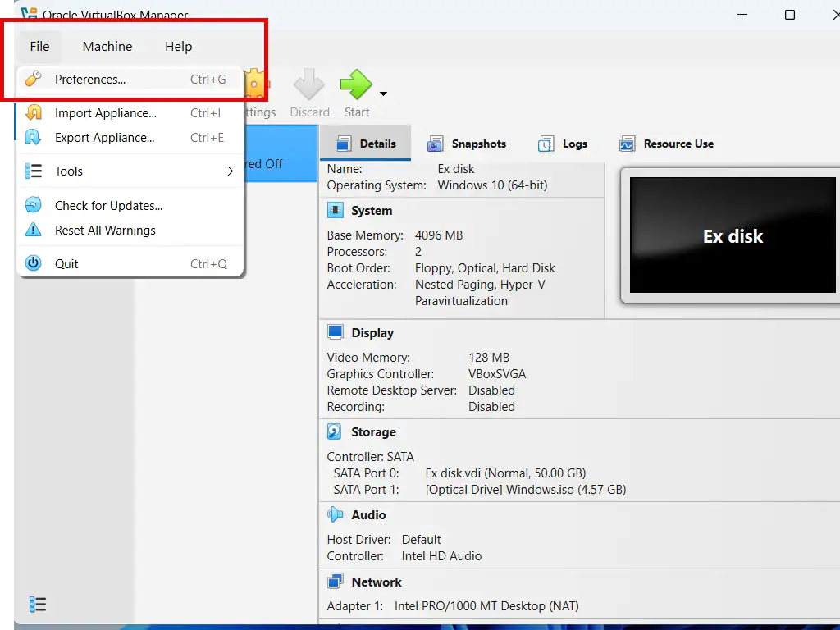Screen dimensions: 840x630
Task: Open the Resource Use tab
Action: tap(666, 144)
